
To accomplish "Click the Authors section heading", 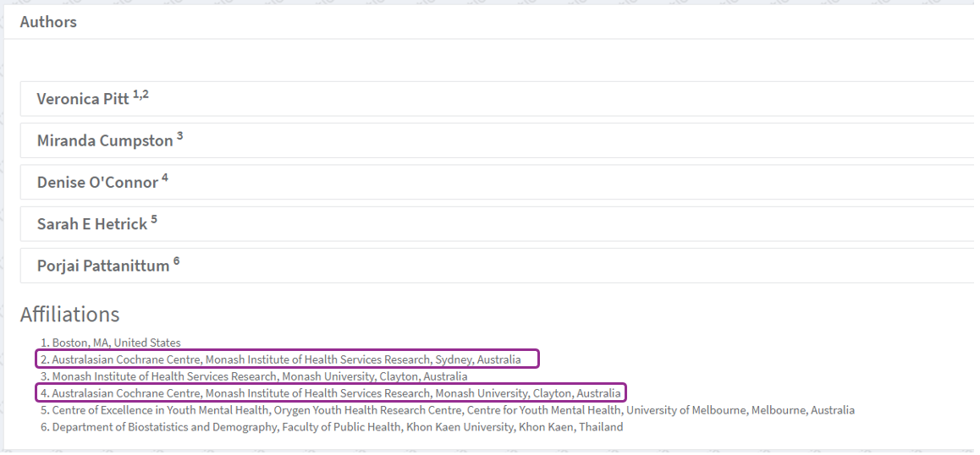I will [48, 22].
